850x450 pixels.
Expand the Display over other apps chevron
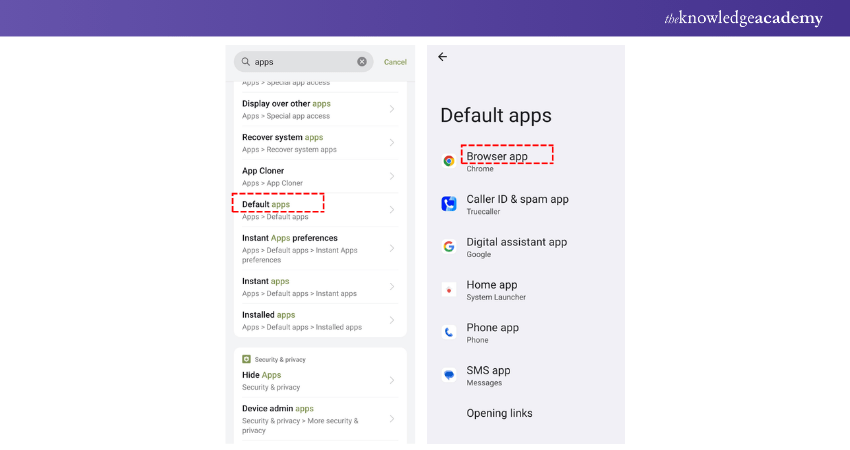tap(391, 109)
